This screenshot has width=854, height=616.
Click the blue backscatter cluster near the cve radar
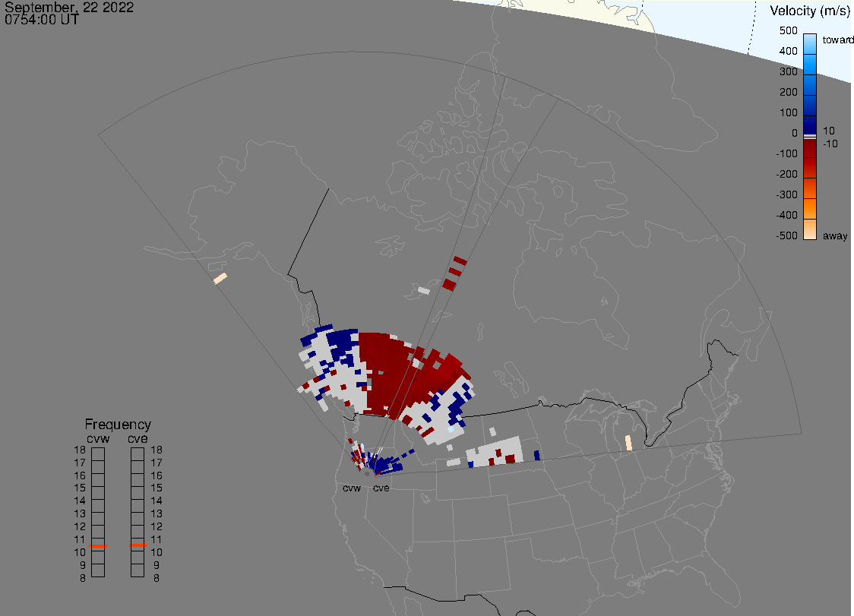[385, 465]
